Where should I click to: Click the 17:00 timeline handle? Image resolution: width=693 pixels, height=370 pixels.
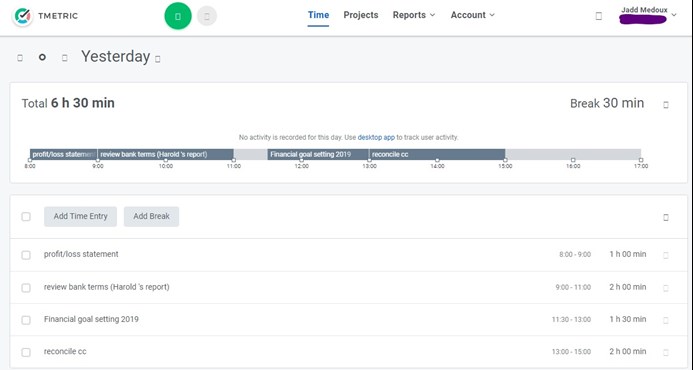pyautogui.click(x=641, y=160)
